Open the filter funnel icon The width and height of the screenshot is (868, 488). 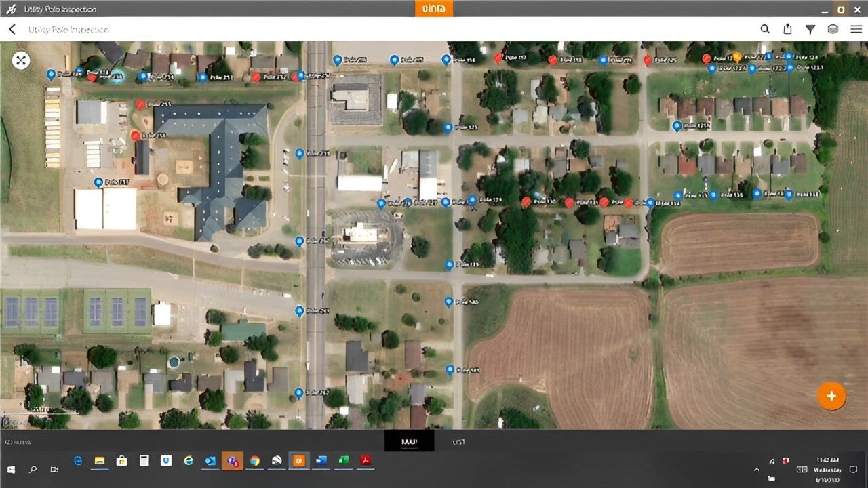coord(810,29)
